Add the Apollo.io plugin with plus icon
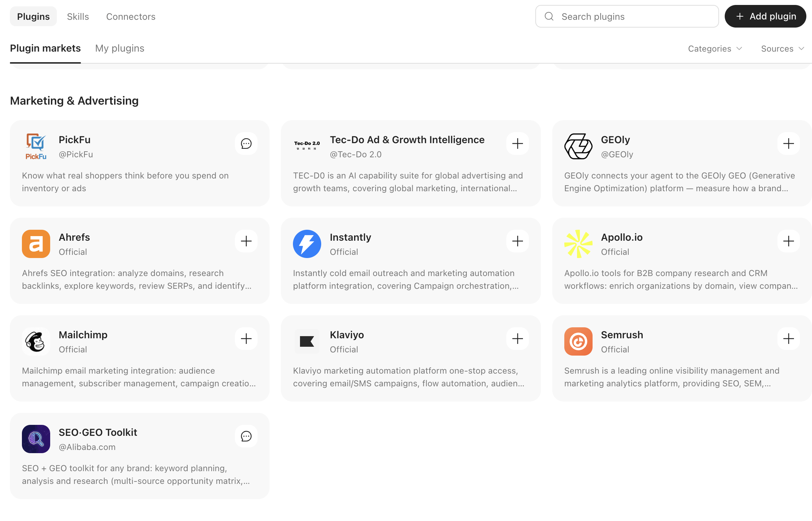The image size is (812, 521). click(x=788, y=241)
